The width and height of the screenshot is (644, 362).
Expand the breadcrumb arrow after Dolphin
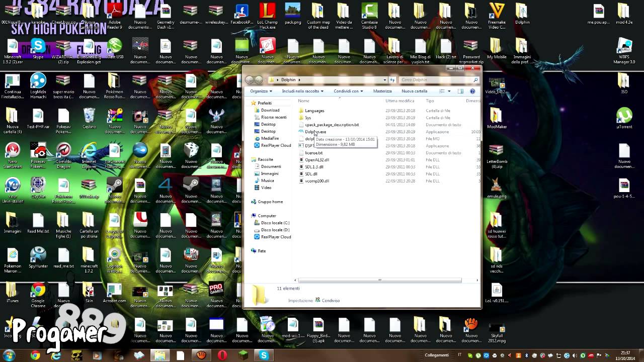[x=299, y=79]
